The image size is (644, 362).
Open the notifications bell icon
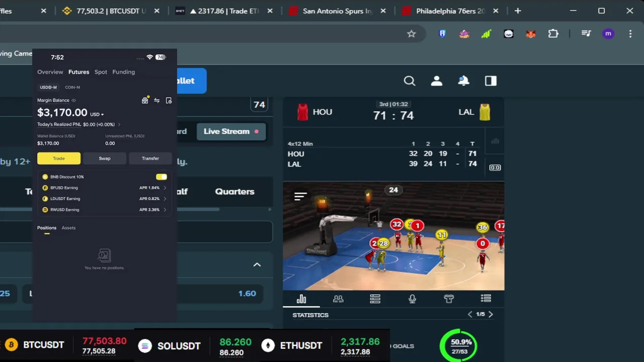click(463, 81)
